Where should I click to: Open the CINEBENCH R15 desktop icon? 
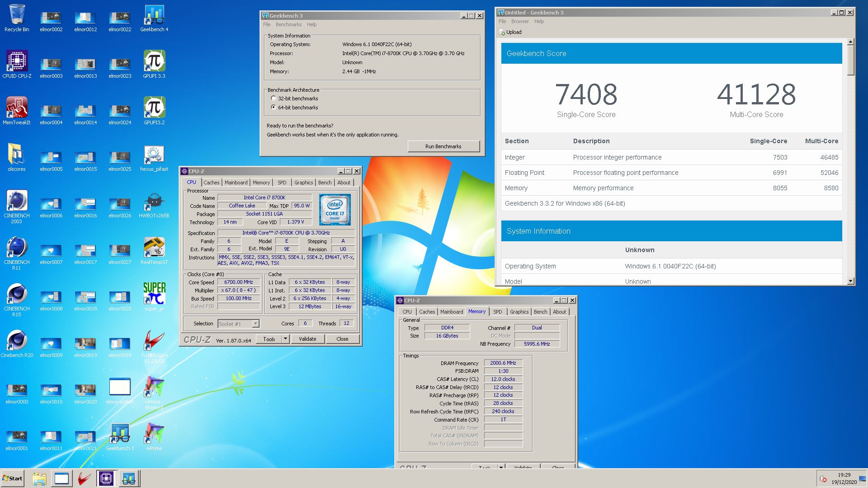click(x=17, y=299)
